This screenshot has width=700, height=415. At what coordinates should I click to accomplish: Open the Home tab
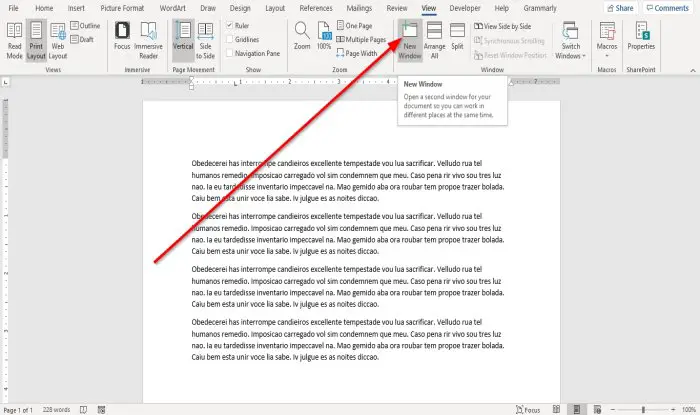coord(44,8)
